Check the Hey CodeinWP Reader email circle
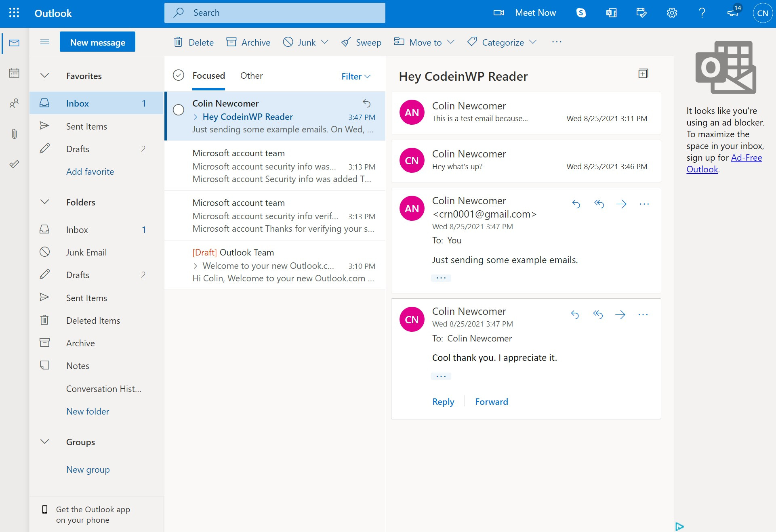 178,110
